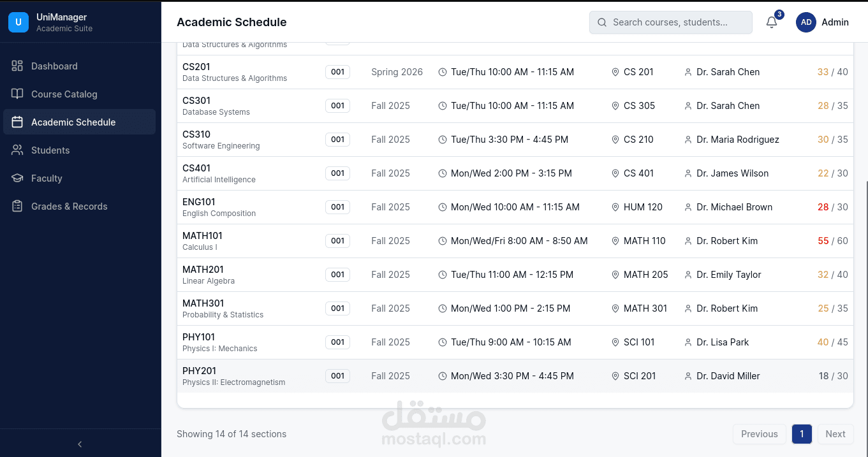Click the Next pagination button

pos(835,434)
